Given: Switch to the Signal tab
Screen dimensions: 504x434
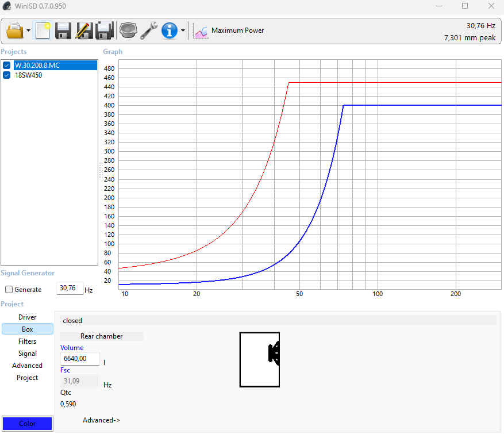Looking at the screenshot, I should (28, 354).
